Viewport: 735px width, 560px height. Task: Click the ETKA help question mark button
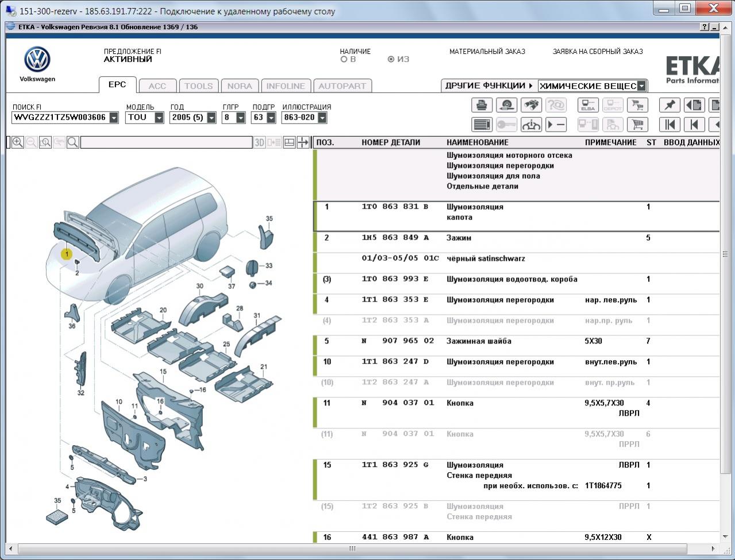pyautogui.click(x=705, y=27)
